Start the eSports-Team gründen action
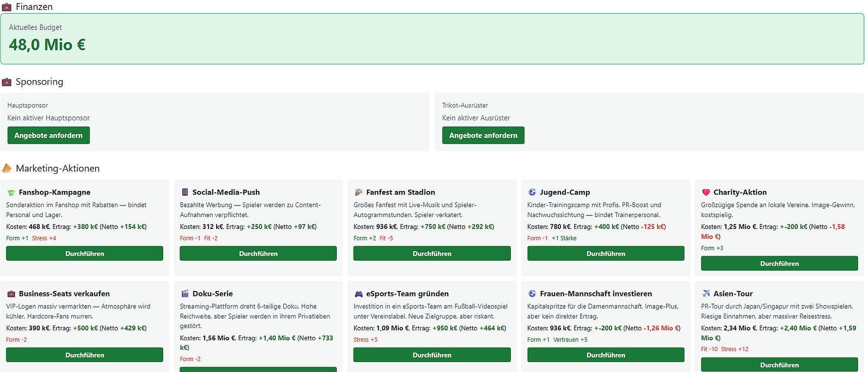Viewport: 868px width, 372px height. (432, 355)
